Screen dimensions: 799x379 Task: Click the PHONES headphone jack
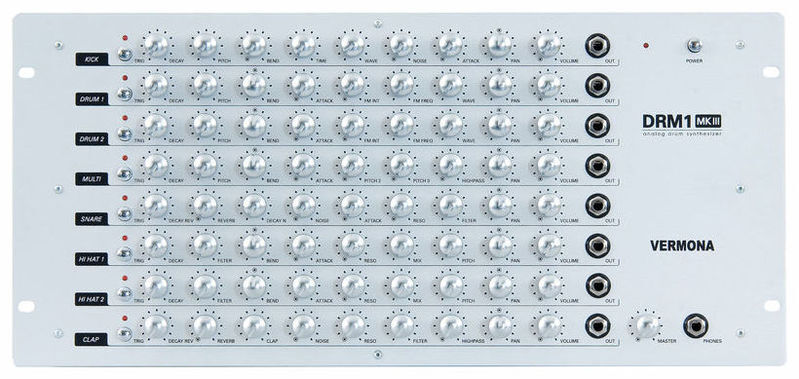pyautogui.click(x=696, y=326)
